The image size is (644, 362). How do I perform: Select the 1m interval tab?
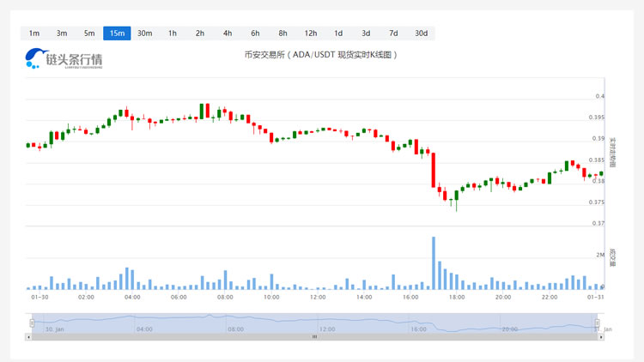pyautogui.click(x=34, y=33)
